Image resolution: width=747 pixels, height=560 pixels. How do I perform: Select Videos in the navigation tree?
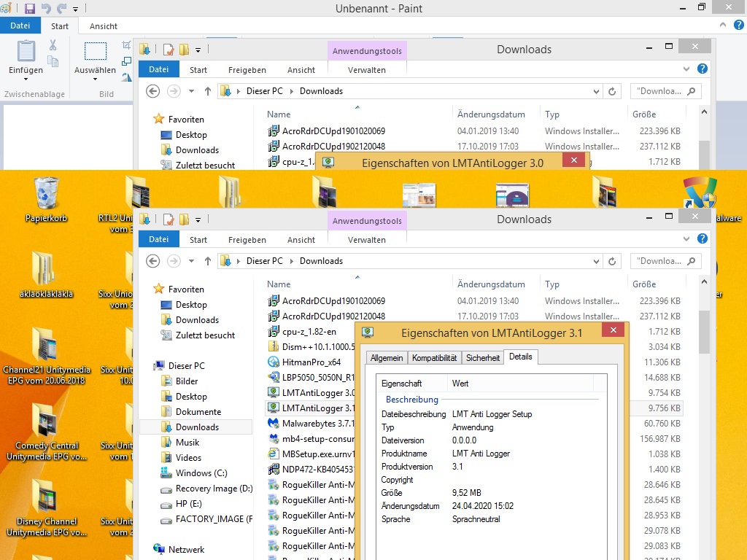coord(188,458)
